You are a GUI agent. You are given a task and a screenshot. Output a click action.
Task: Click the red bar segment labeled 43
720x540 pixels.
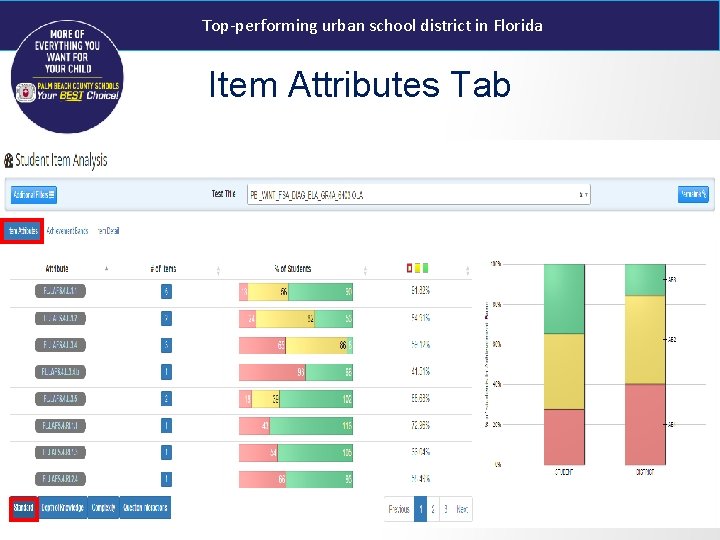(x=254, y=426)
